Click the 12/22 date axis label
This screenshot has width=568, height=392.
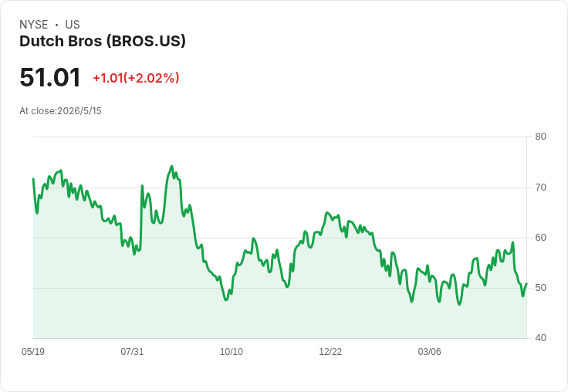[330, 351]
